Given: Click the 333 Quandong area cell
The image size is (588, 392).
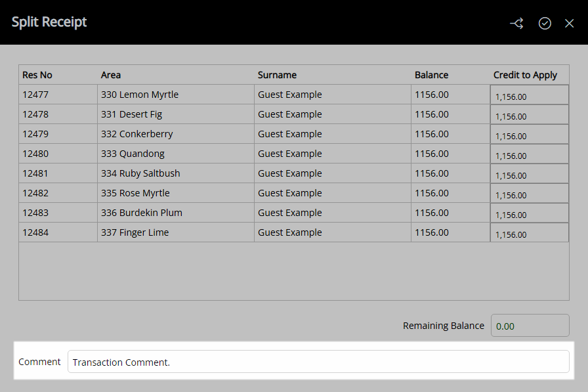Looking at the screenshot, I should point(176,154).
